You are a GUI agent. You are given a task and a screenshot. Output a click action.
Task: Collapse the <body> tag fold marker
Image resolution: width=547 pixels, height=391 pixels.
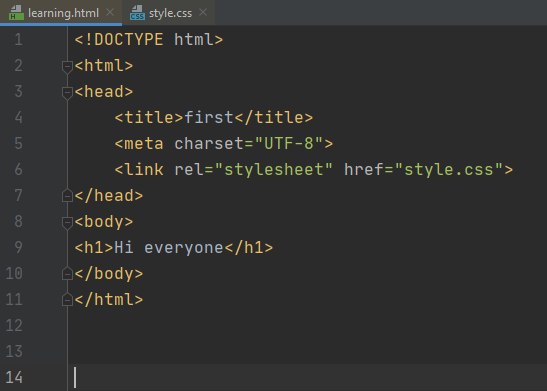(67, 222)
